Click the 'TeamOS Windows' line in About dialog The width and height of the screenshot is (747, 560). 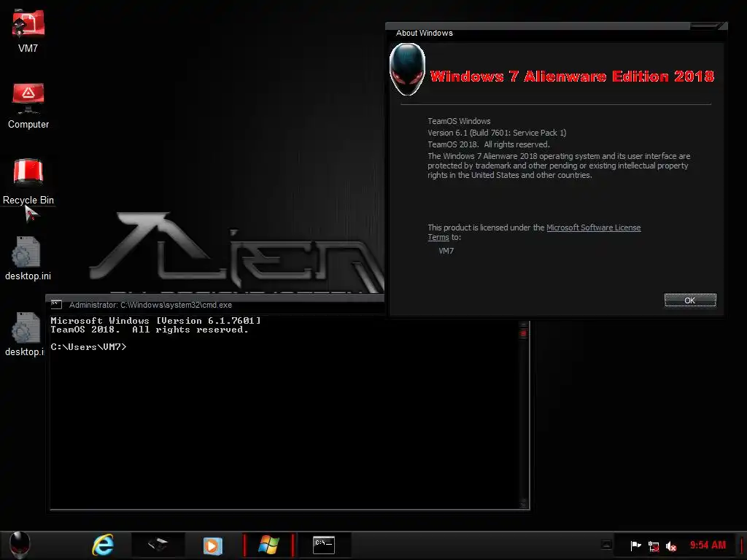point(459,121)
